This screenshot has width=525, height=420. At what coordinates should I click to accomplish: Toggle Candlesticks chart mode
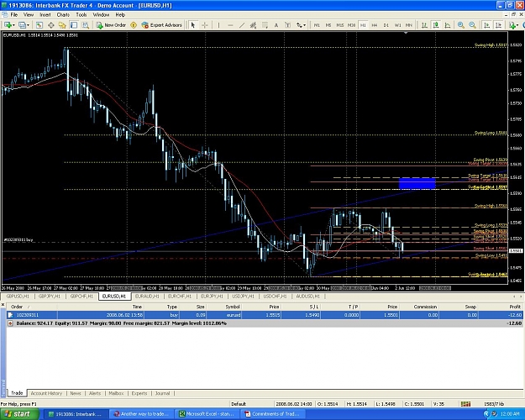click(x=436, y=25)
